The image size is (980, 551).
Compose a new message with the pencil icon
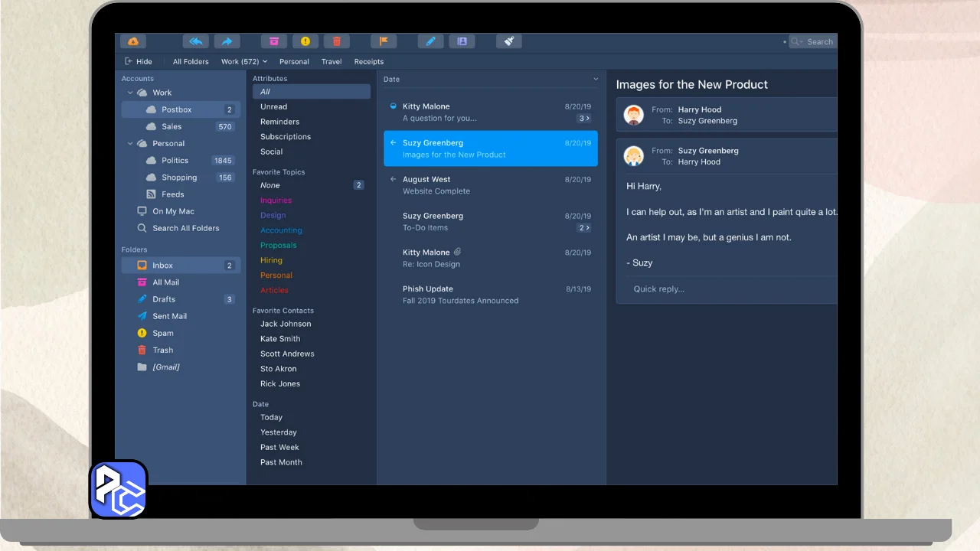pos(430,41)
